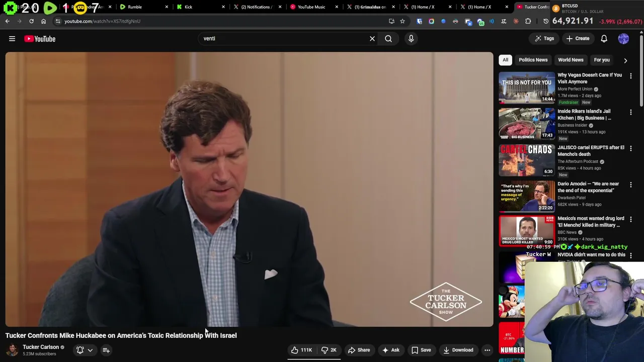Dislike the video showing 2K
Screen dimensions: 644x362
tap(329, 350)
